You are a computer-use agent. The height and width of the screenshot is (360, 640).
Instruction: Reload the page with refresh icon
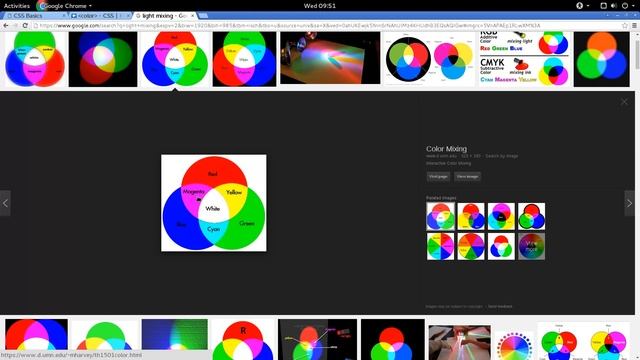tap(25, 25)
